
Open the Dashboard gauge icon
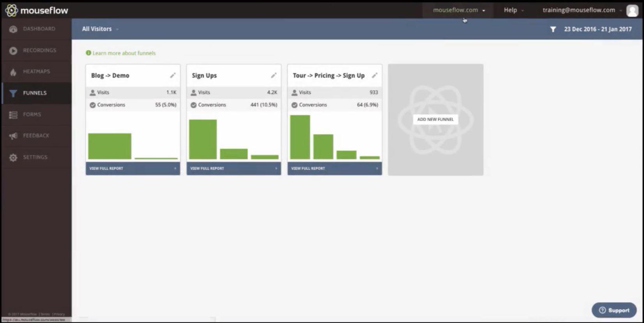(13, 29)
